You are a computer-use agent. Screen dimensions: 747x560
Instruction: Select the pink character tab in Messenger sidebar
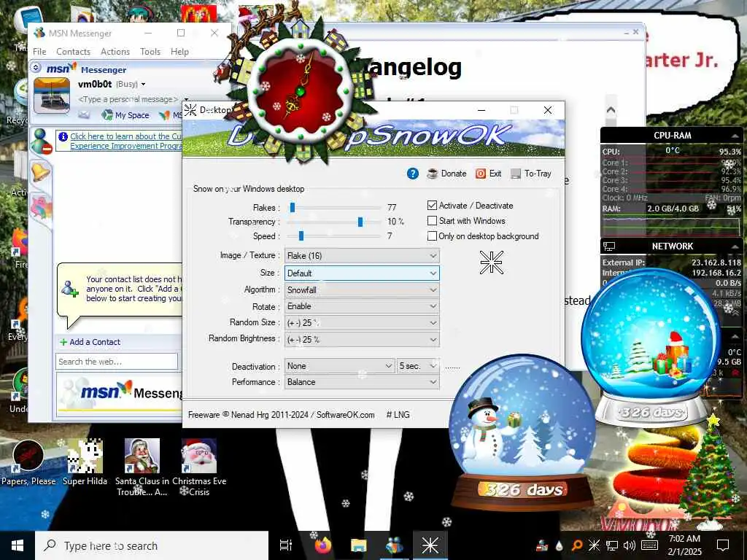(x=41, y=208)
